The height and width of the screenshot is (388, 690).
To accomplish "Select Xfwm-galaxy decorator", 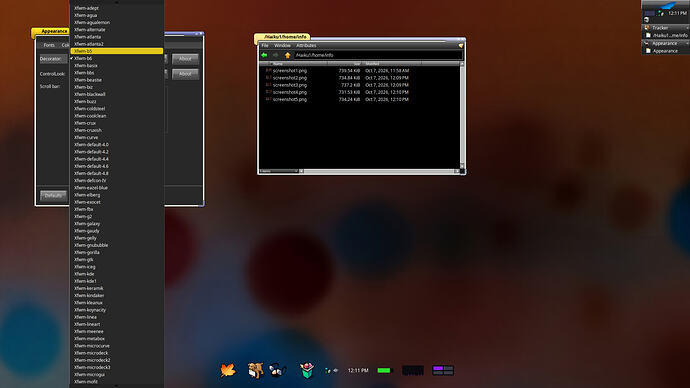I will [117, 223].
